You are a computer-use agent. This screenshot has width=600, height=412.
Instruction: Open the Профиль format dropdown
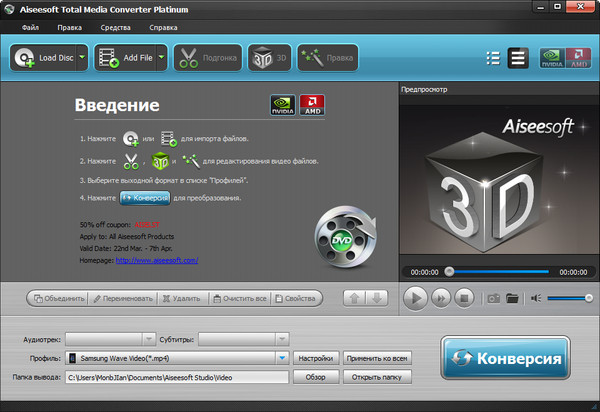(x=282, y=357)
